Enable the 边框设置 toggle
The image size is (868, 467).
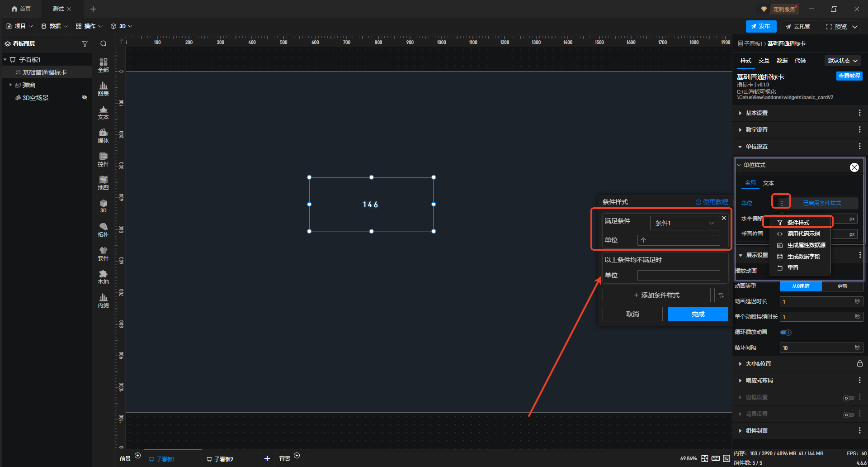pos(849,398)
